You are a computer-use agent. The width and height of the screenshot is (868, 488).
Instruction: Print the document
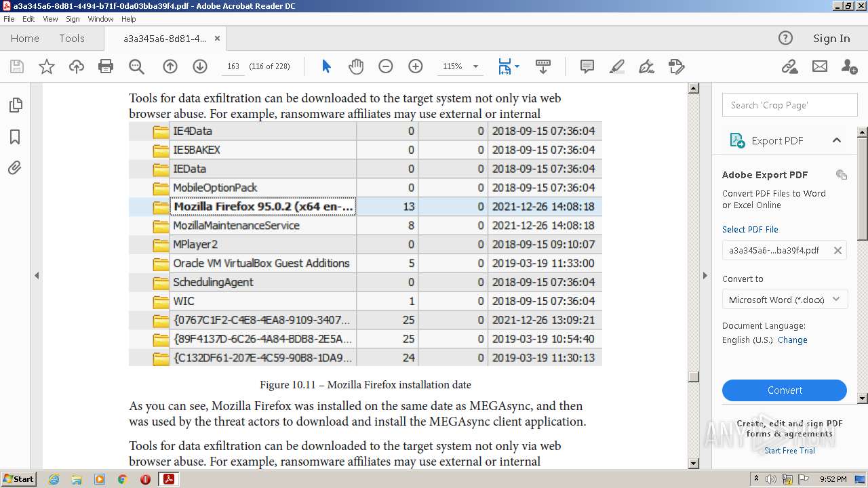(106, 66)
